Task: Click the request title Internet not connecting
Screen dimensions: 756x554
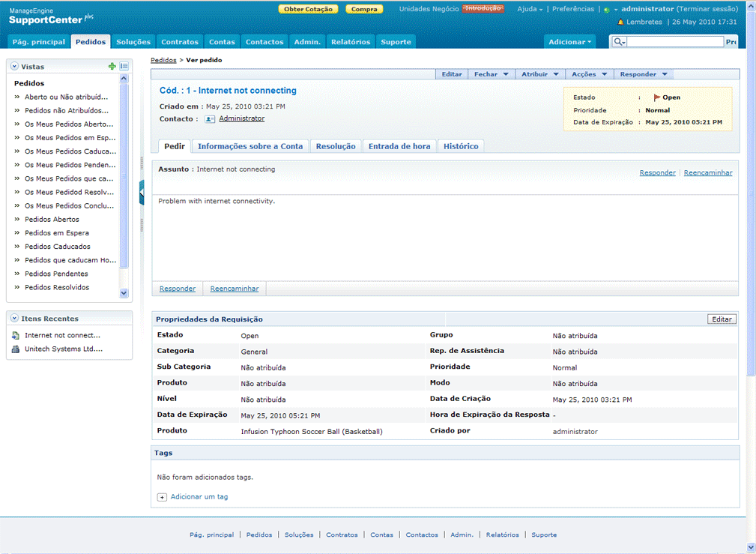Action: point(228,91)
